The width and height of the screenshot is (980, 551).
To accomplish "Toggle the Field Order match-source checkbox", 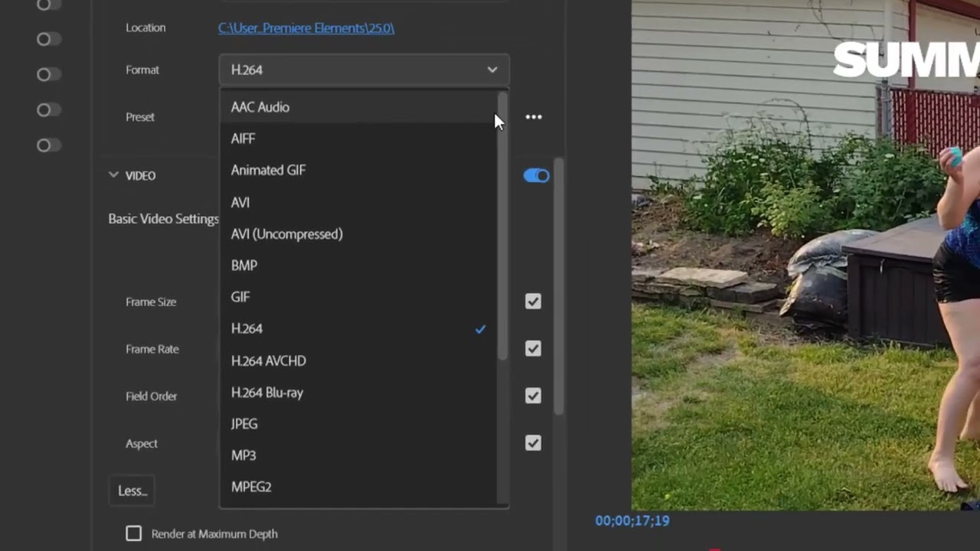I will (x=533, y=396).
